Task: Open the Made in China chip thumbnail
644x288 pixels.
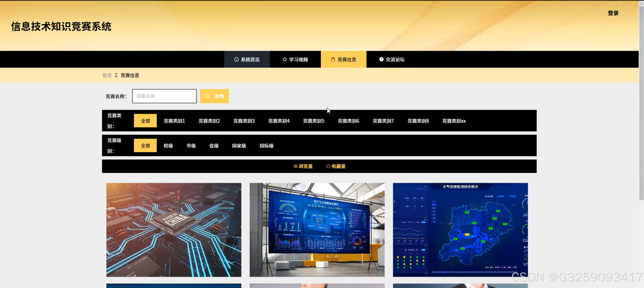Action: [x=174, y=230]
